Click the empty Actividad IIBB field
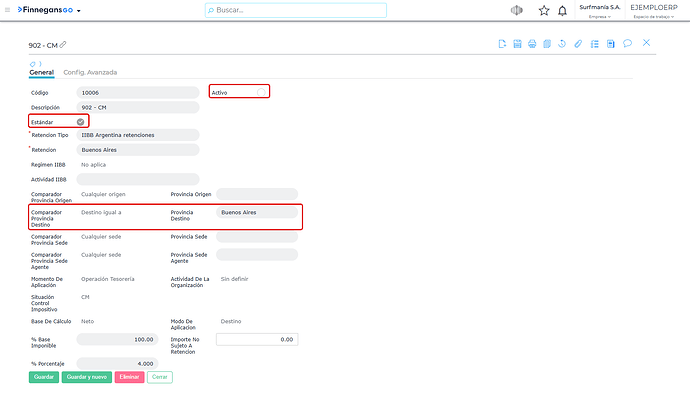The height and width of the screenshot is (402, 690). coord(138,179)
